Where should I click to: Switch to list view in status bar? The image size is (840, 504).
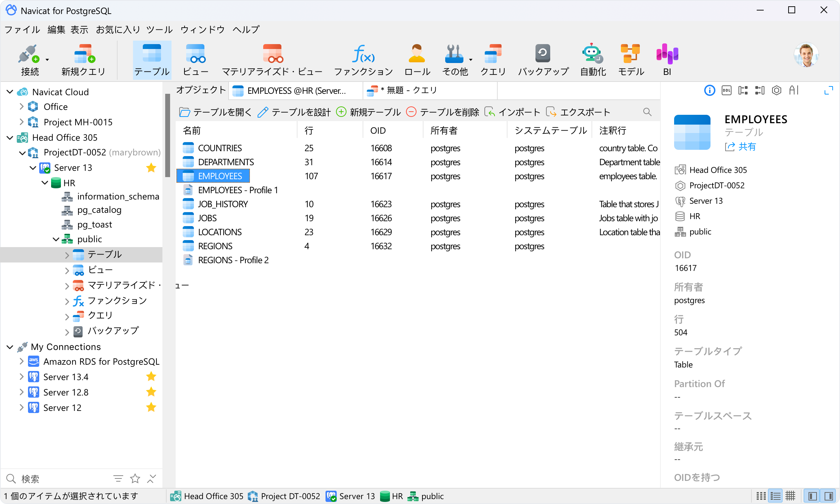[x=776, y=496]
